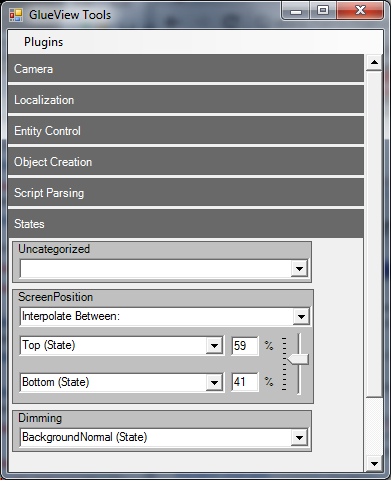Maximize the GlueView Tools window
391x480 pixels.
323,10
